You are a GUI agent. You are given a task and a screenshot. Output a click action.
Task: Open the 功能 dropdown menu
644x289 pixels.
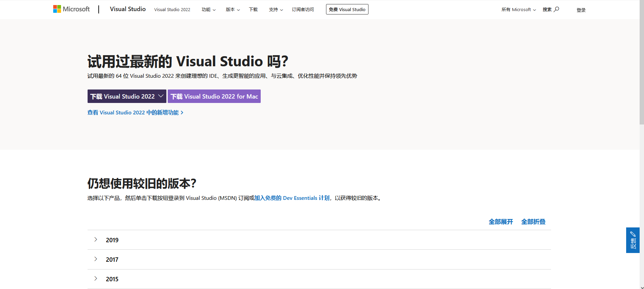(208, 9)
